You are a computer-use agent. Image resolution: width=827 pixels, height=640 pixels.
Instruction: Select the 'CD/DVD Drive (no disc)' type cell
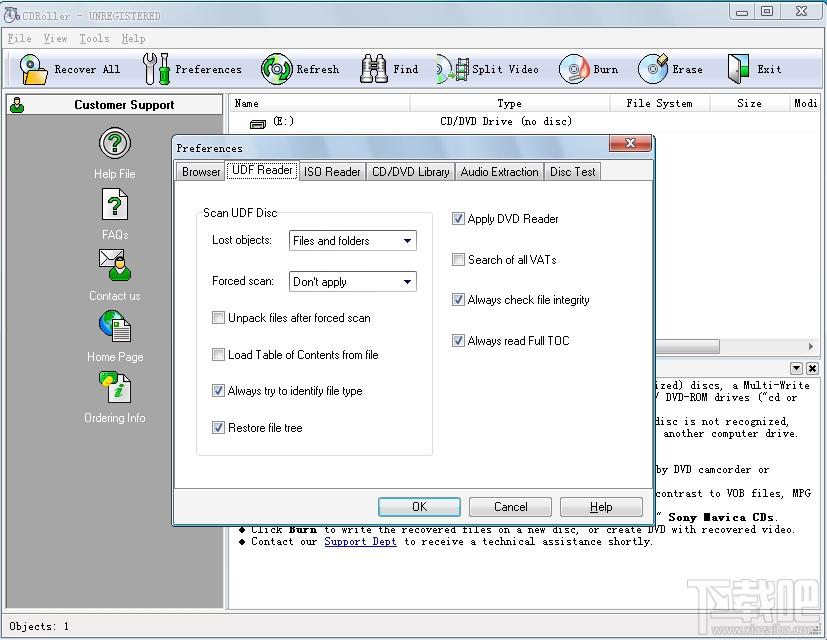pyautogui.click(x=506, y=121)
